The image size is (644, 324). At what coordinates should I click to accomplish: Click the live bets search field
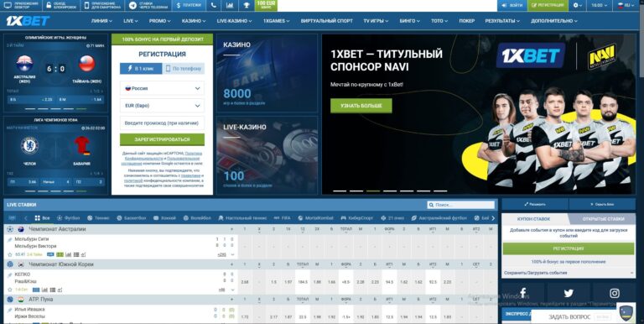click(x=461, y=205)
